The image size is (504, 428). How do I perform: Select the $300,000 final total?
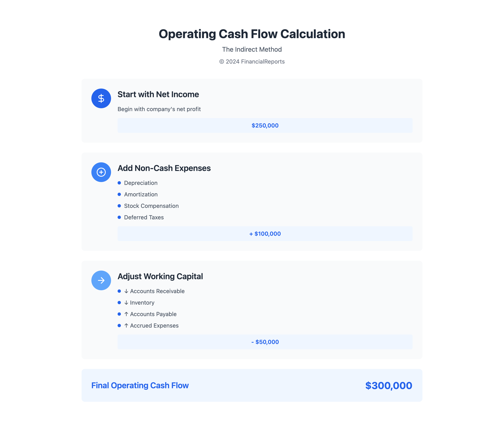click(x=388, y=385)
